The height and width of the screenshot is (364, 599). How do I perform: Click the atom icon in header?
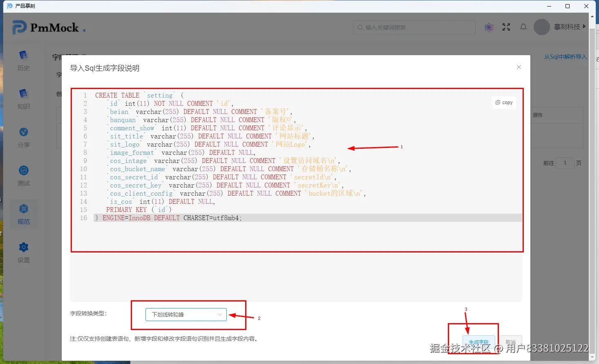tap(489, 27)
